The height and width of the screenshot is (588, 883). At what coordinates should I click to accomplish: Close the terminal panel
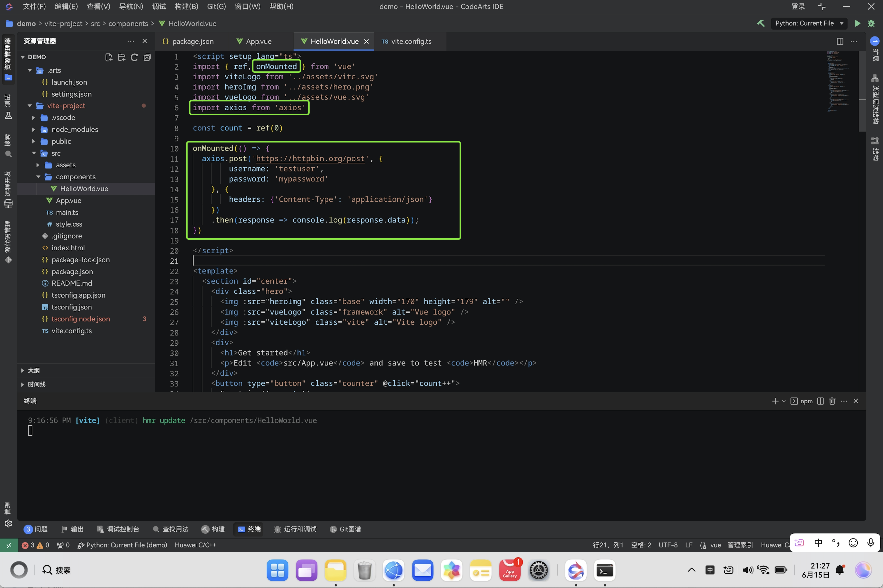(856, 401)
